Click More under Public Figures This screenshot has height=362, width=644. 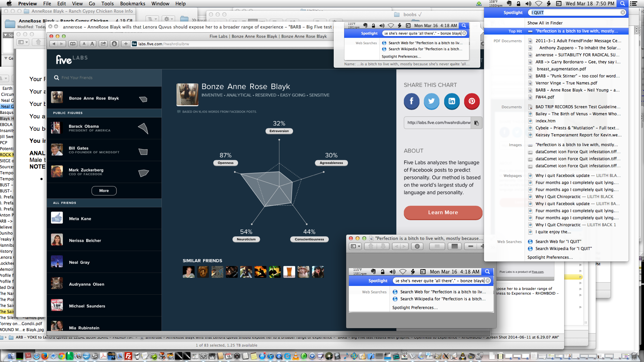pyautogui.click(x=104, y=191)
